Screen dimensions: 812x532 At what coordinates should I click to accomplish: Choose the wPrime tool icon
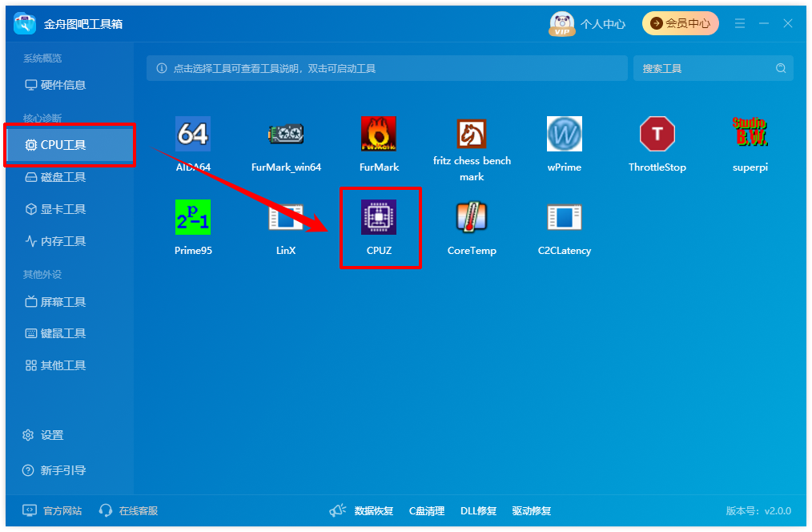coord(565,134)
